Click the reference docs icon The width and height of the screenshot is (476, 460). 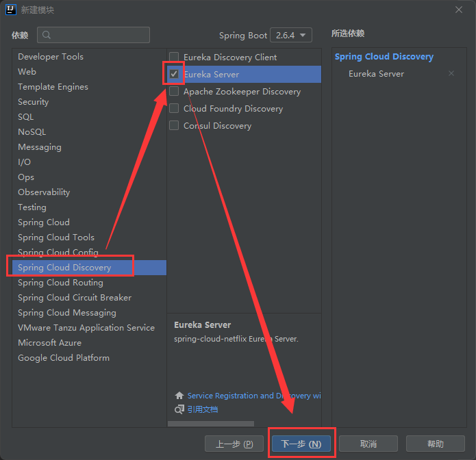tap(179, 409)
